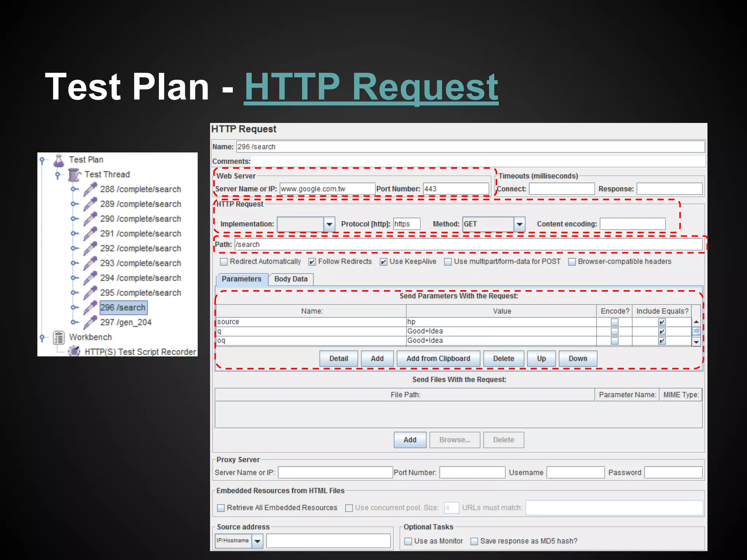
Task: Select 297 /gen_204 in the tree
Action: (x=126, y=323)
